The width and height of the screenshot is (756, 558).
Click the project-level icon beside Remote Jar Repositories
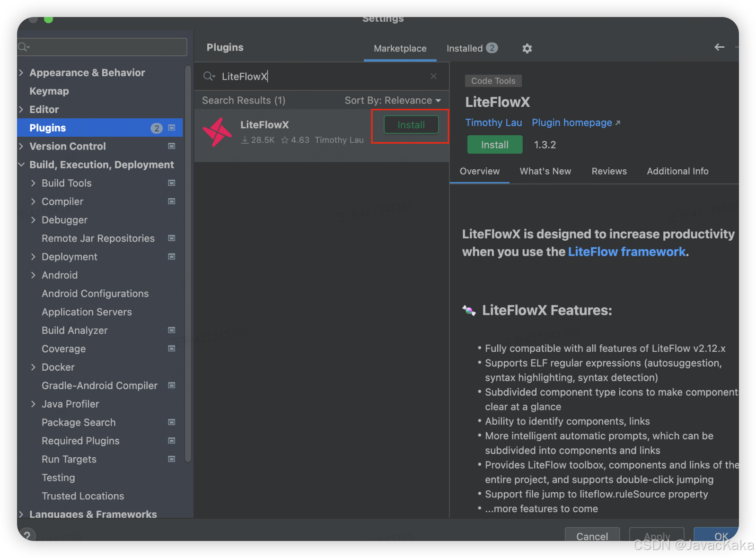click(x=172, y=238)
